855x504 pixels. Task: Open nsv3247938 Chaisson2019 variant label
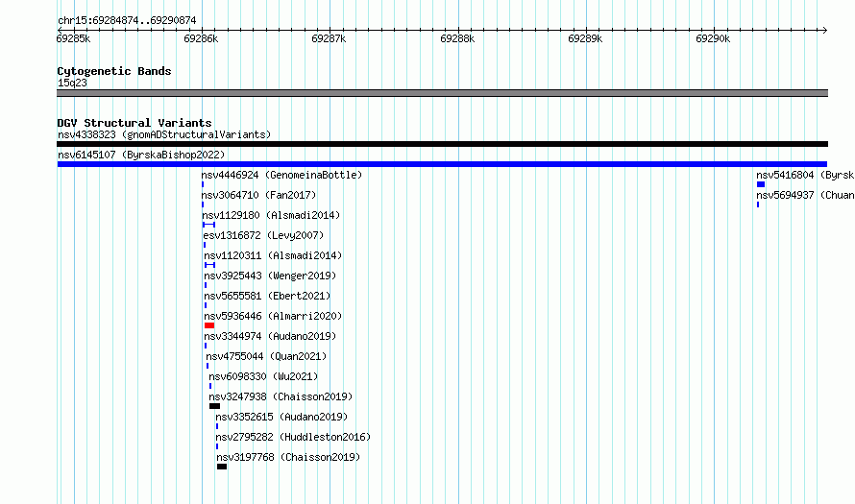(x=281, y=396)
